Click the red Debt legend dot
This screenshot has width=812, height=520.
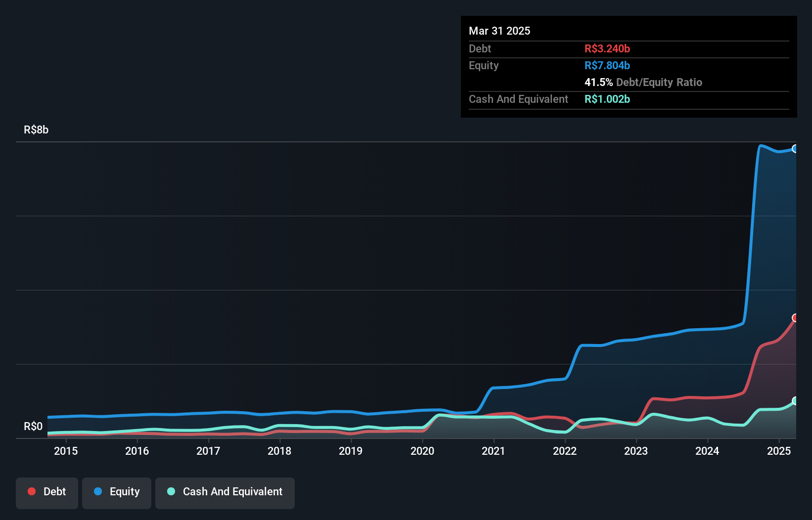tap(32, 491)
